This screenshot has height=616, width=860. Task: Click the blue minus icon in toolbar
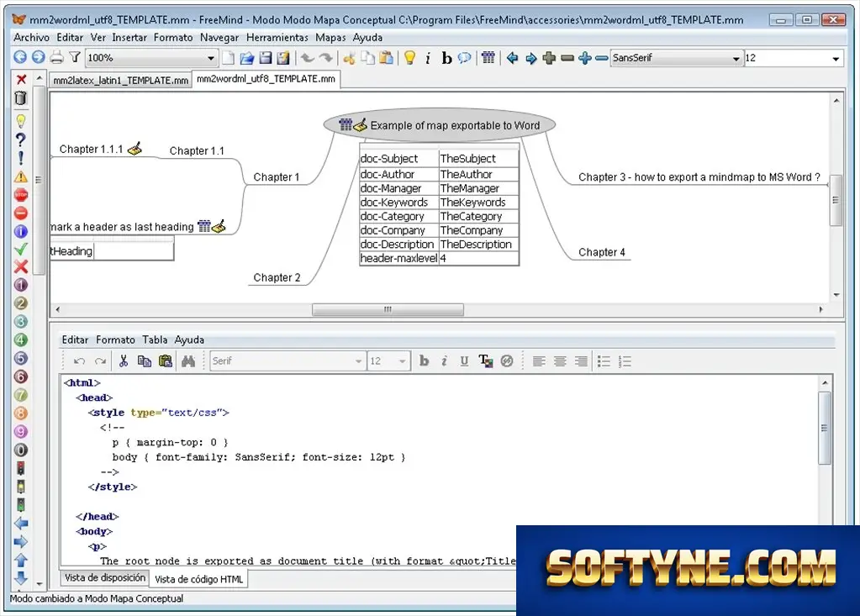602,57
